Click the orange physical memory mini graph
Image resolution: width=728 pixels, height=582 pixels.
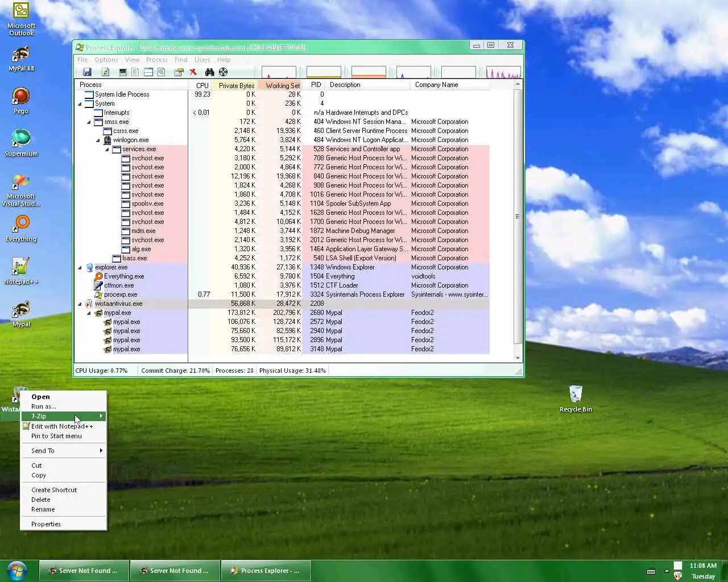point(369,72)
